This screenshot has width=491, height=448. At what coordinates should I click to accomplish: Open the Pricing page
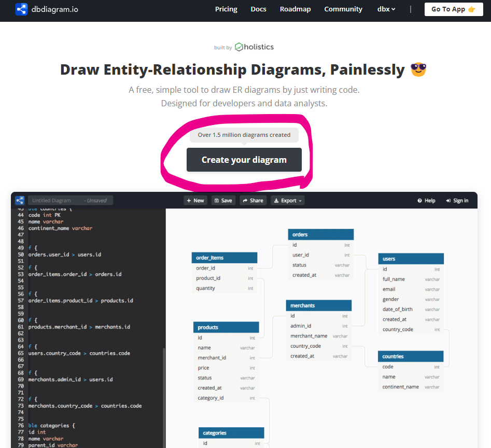pos(226,9)
